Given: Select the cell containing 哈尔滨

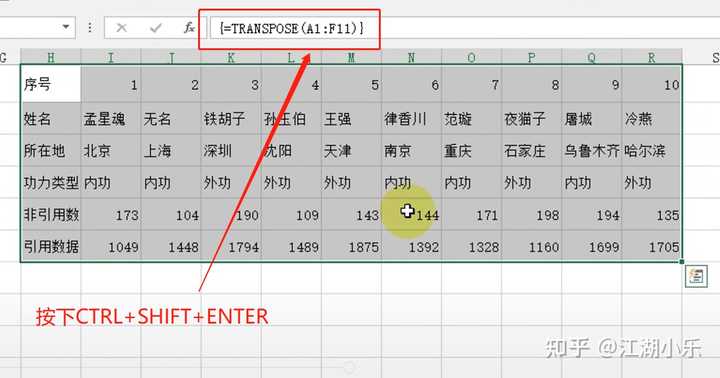Looking at the screenshot, I should tap(652, 150).
